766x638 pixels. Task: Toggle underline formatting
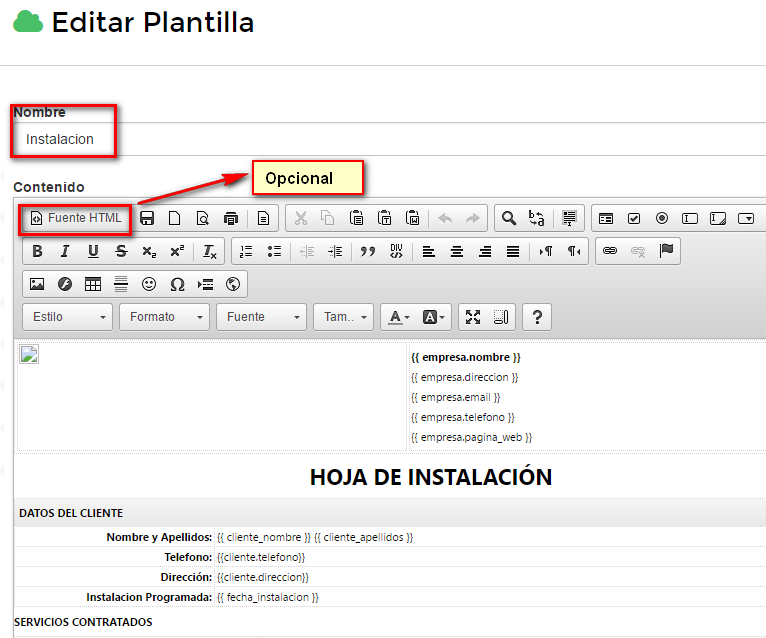[93, 251]
